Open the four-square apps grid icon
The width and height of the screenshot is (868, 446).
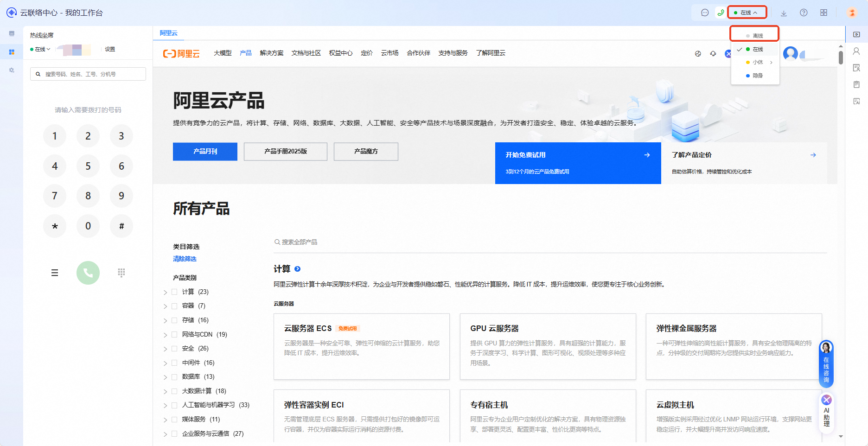tap(823, 13)
